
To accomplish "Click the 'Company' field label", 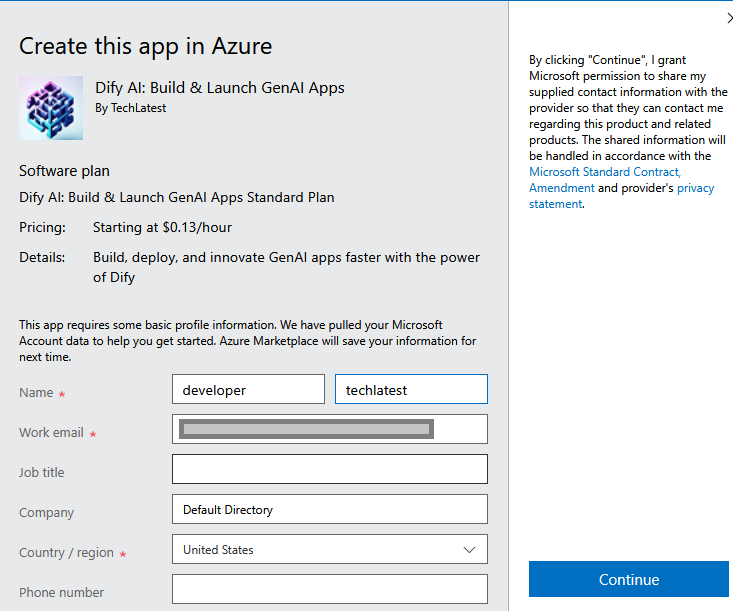I will 46,513.
